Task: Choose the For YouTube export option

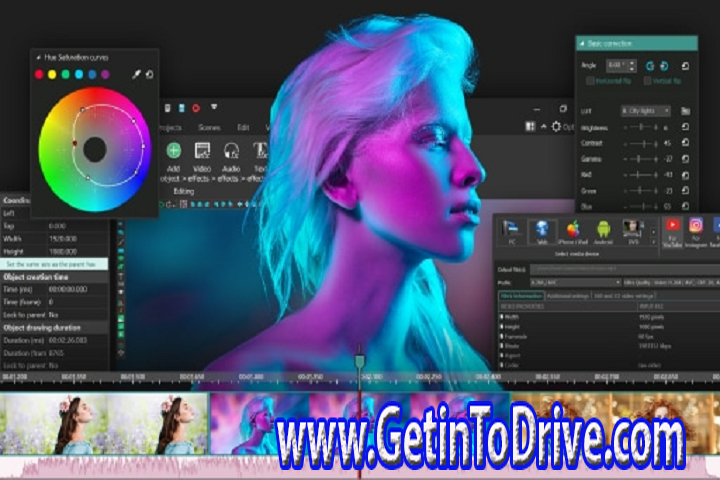Action: tap(672, 232)
